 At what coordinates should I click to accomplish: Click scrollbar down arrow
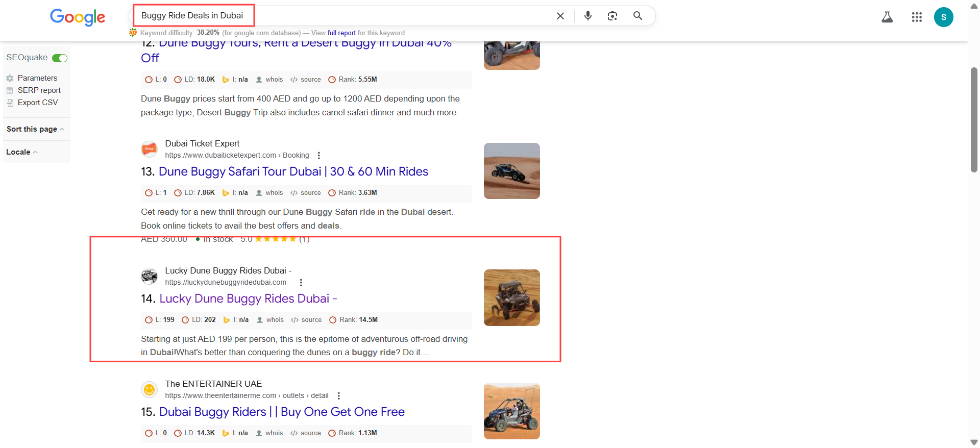[974, 442]
